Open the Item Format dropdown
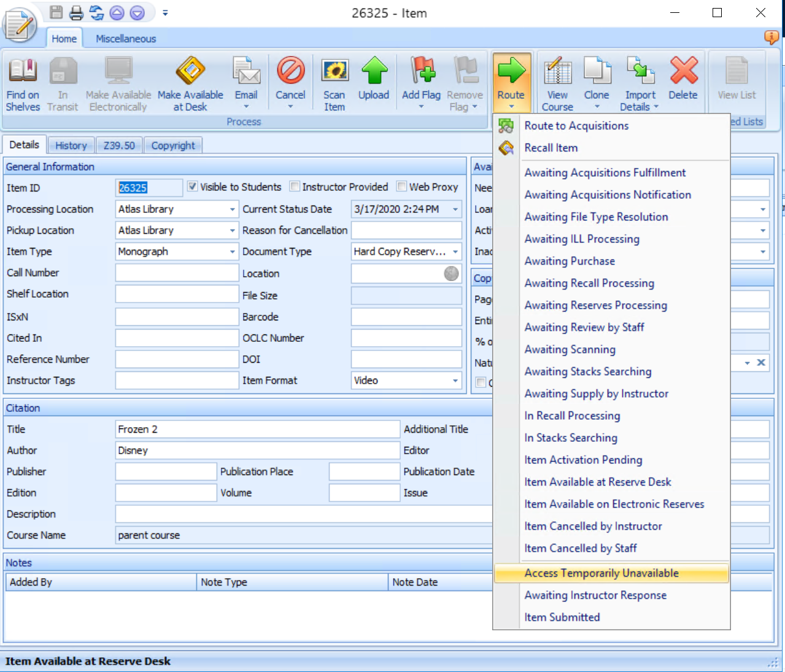Screen dimensions: 785x672 (x=455, y=380)
